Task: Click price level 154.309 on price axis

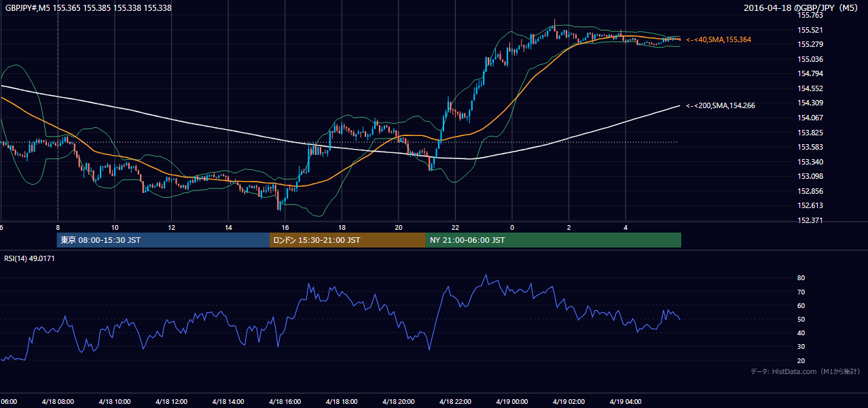Action: (810, 103)
